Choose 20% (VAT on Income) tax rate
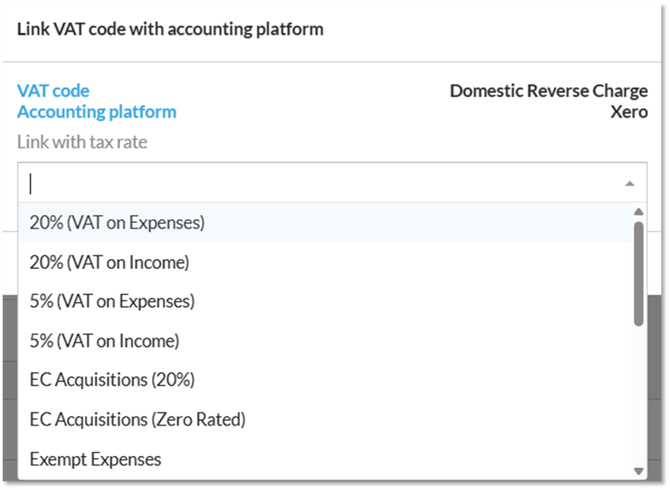670x490 pixels. tap(109, 262)
